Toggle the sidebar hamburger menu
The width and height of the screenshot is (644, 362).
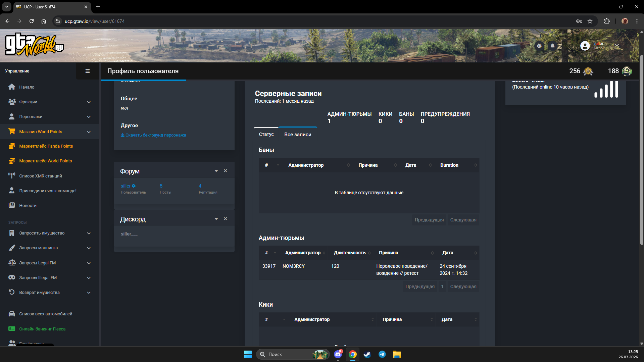tap(88, 71)
